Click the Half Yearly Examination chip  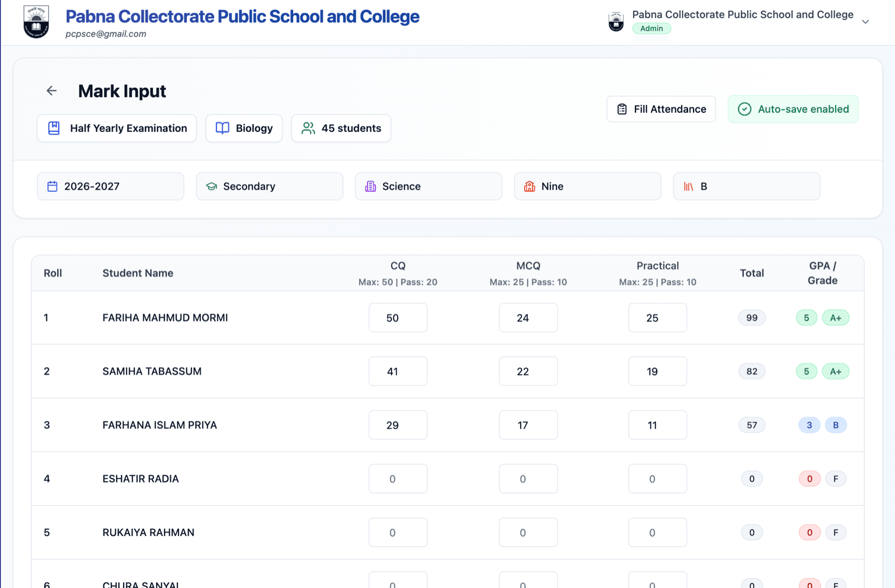coord(117,128)
